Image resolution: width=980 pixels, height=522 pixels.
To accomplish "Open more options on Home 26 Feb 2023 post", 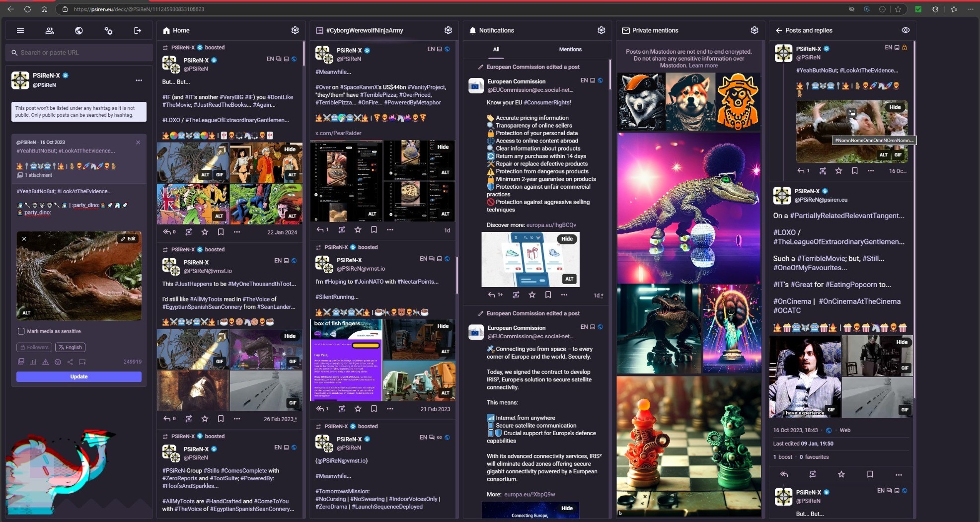I will 237,419.
